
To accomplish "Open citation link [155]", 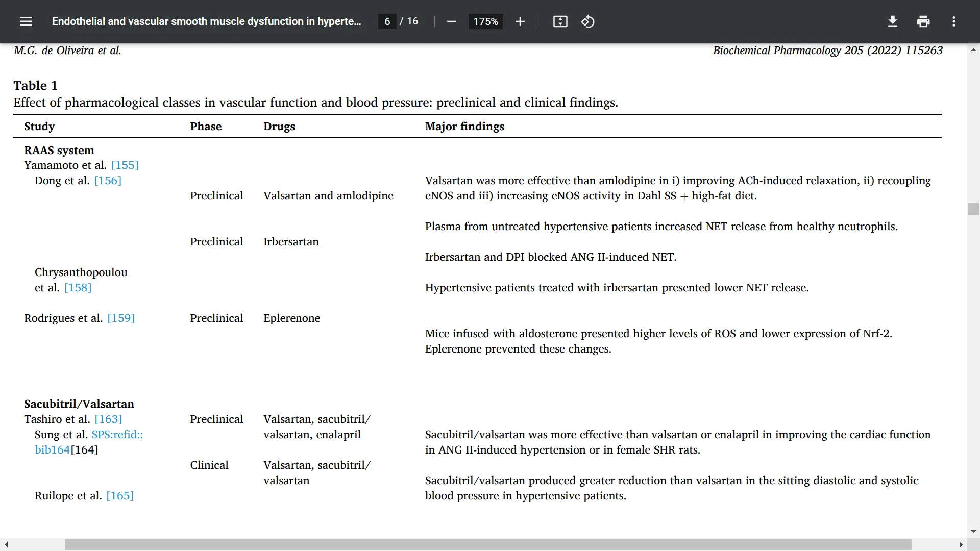I will (x=125, y=165).
